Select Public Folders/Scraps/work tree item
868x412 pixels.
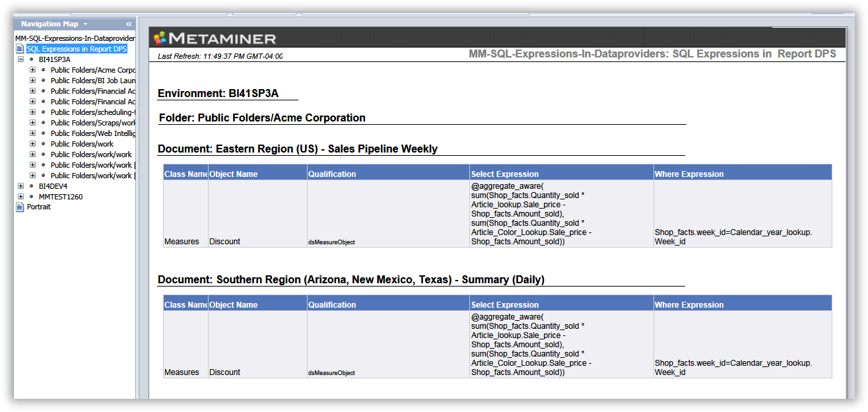(x=93, y=123)
